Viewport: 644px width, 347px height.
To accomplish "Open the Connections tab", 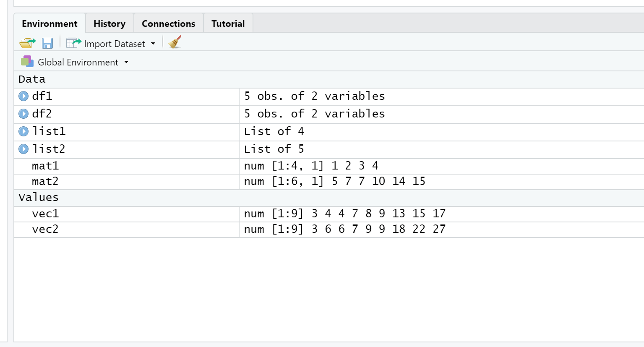I will click(168, 23).
